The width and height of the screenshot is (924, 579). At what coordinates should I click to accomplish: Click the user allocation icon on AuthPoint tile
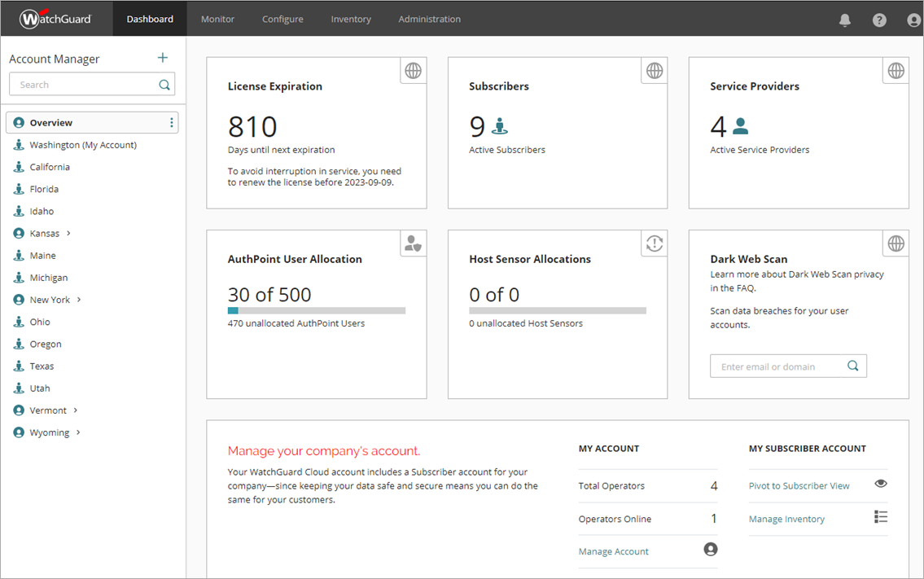pos(413,243)
